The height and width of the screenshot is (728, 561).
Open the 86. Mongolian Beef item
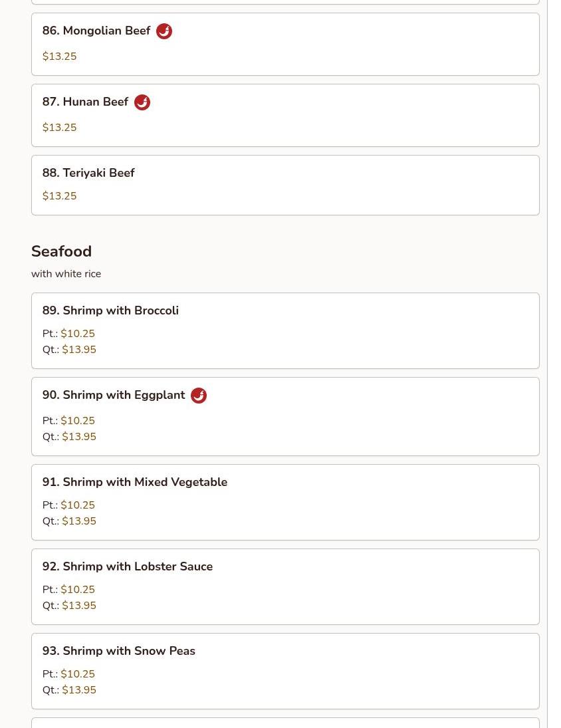tap(96, 31)
